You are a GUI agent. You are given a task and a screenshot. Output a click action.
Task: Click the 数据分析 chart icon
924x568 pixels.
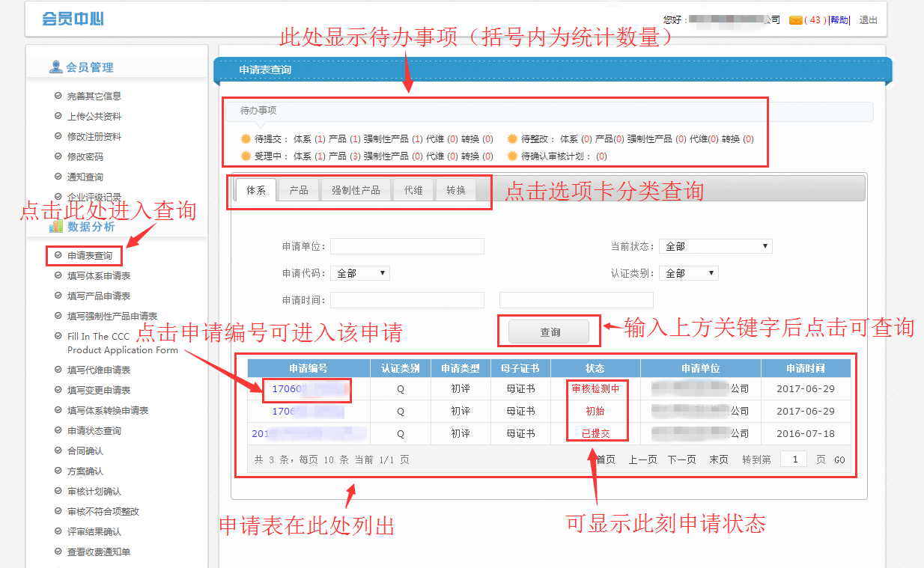pos(56,226)
